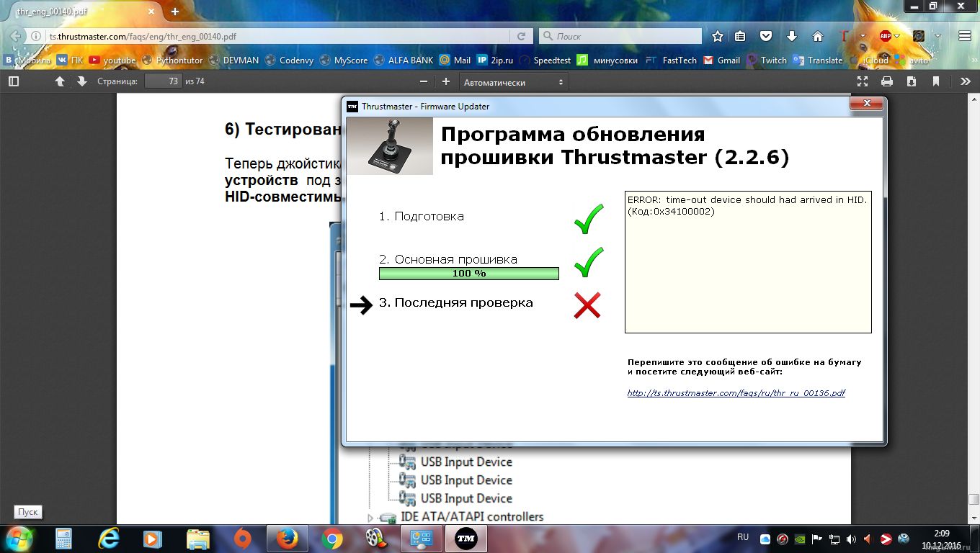Open the Windows Start menu

[18, 538]
